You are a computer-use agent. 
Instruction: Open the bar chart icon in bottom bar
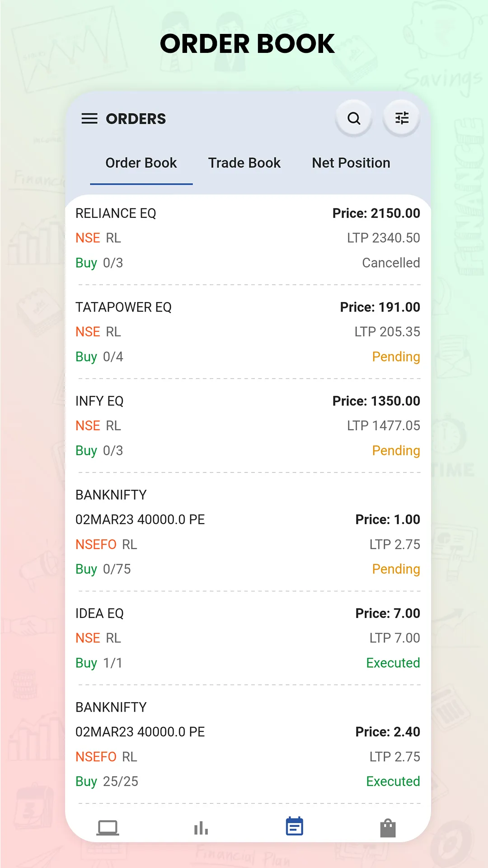click(201, 828)
